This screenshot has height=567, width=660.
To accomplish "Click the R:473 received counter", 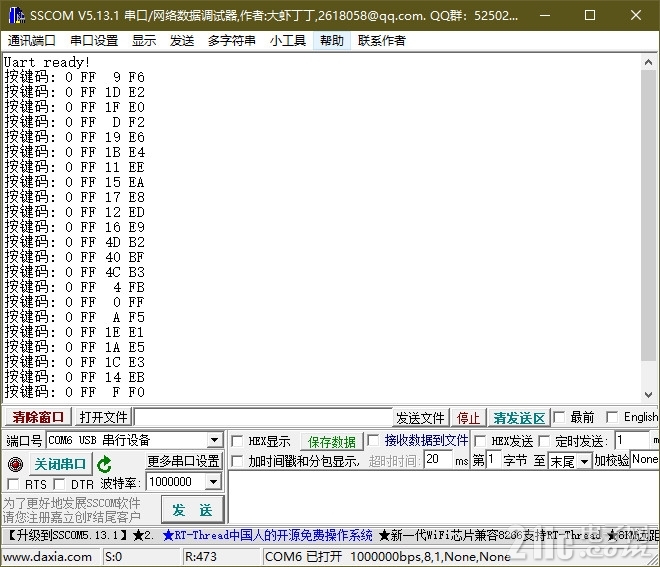I will pyautogui.click(x=201, y=557).
